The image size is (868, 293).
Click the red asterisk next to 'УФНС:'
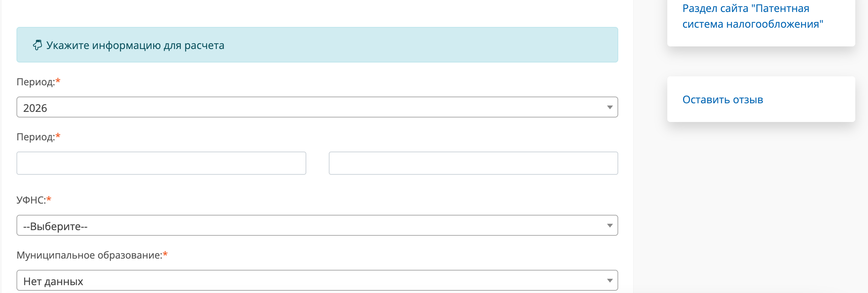point(49,199)
